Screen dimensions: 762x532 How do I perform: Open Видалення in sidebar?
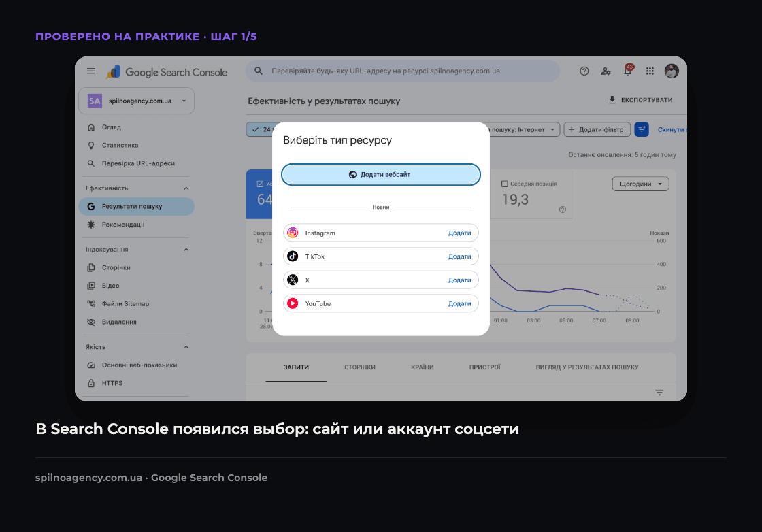(x=136, y=322)
